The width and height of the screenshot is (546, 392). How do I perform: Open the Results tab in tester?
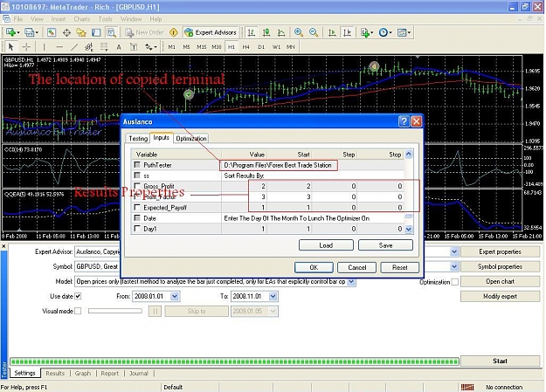tap(55, 373)
